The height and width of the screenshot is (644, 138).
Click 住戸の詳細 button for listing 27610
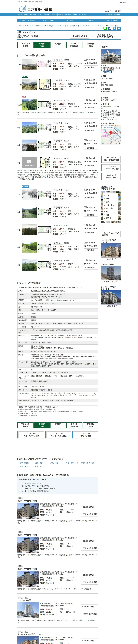tap(91, 166)
